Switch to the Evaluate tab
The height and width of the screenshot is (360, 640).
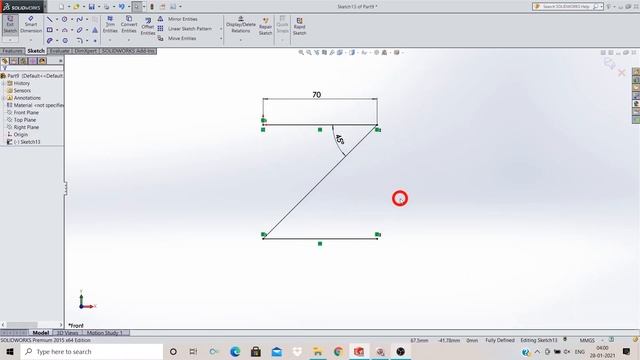(60, 51)
